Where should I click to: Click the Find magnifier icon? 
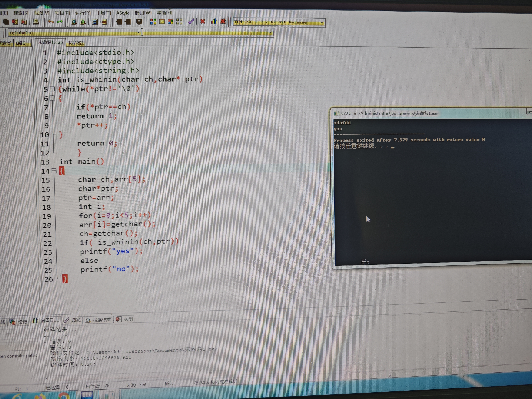coord(74,22)
